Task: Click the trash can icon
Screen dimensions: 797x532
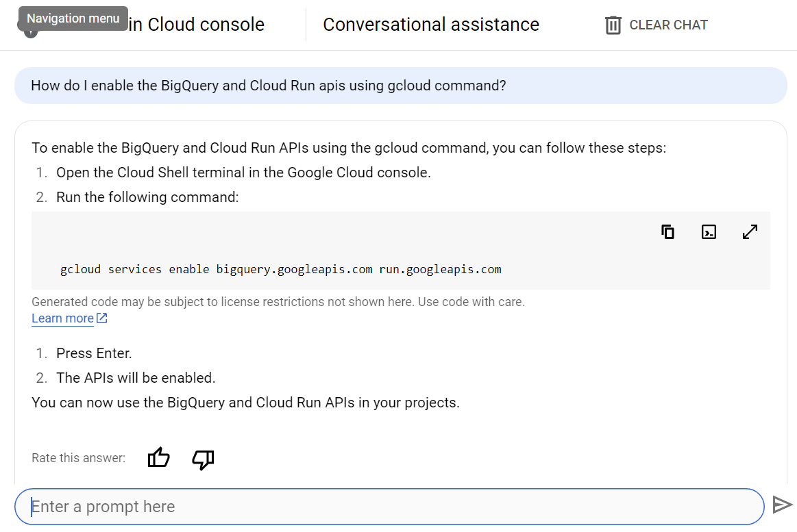Action: 612,25
